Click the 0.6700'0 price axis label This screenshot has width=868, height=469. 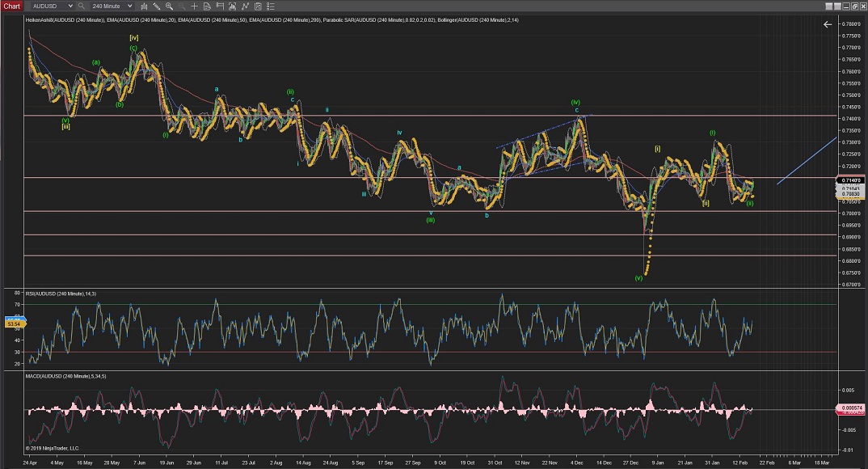point(851,285)
